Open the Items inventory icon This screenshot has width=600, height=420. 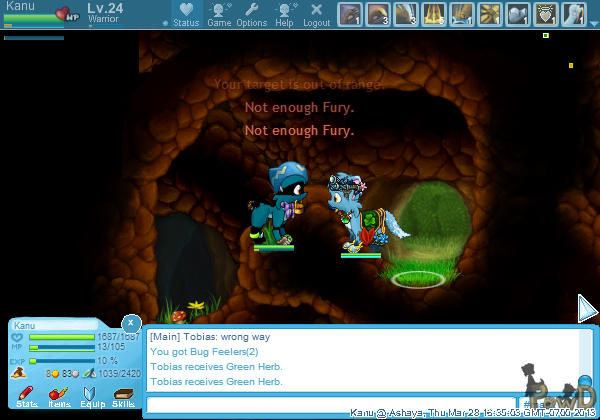coord(59,397)
